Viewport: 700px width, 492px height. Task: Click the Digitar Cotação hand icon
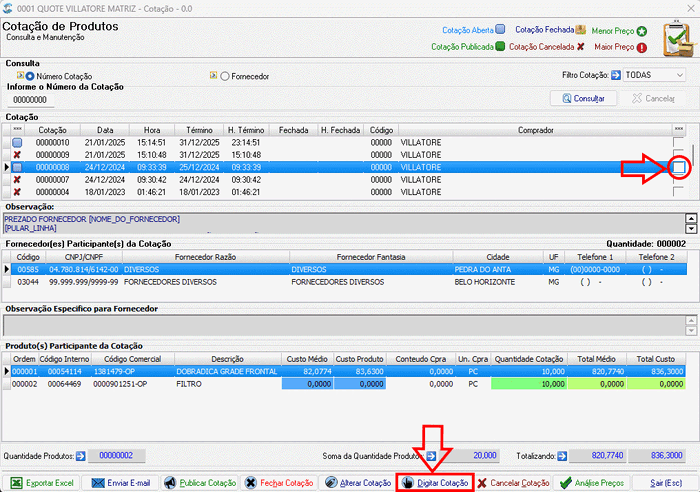tap(408, 483)
